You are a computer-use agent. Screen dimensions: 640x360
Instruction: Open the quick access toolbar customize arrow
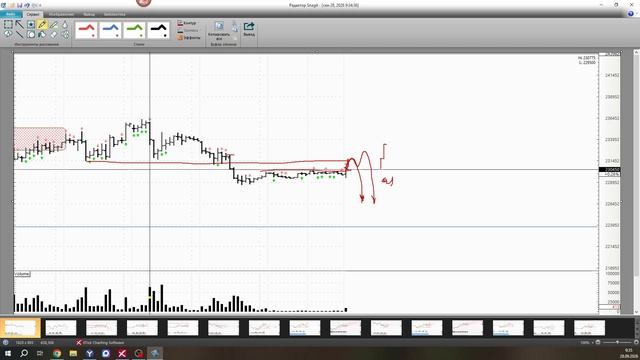pyautogui.click(x=40, y=5)
